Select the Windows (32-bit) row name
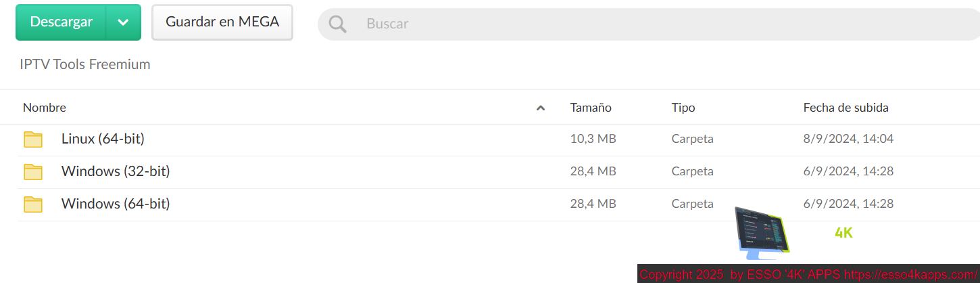Image resolution: width=980 pixels, height=283 pixels. coord(116,171)
